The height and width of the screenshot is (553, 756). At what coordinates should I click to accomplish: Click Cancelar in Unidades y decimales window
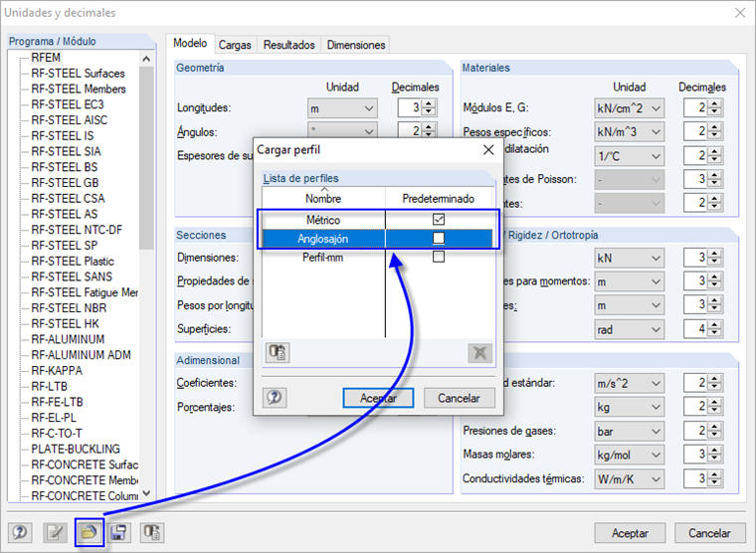click(x=709, y=533)
